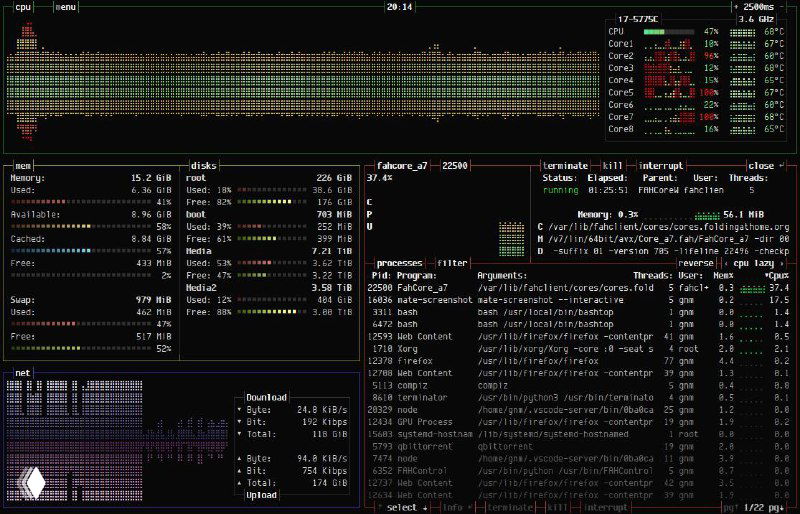This screenshot has height=514, width=800.
Task: Click the pid 22500 detail box title
Action: click(x=455, y=165)
